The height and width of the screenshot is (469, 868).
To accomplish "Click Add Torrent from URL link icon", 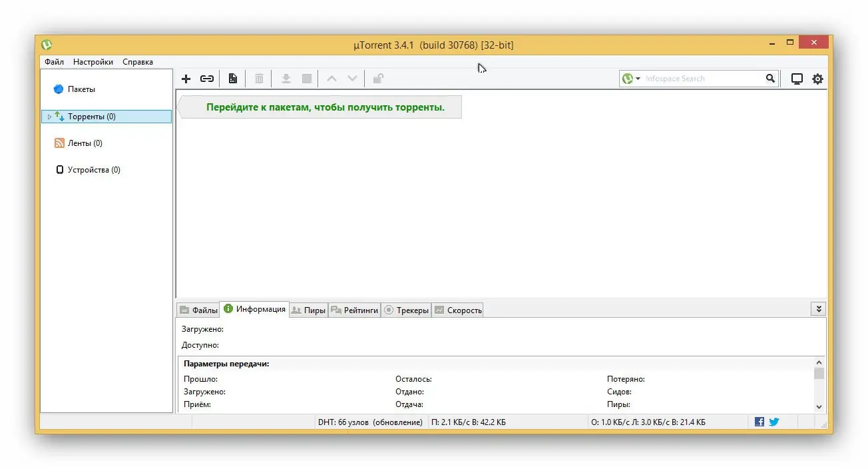I will (x=207, y=79).
